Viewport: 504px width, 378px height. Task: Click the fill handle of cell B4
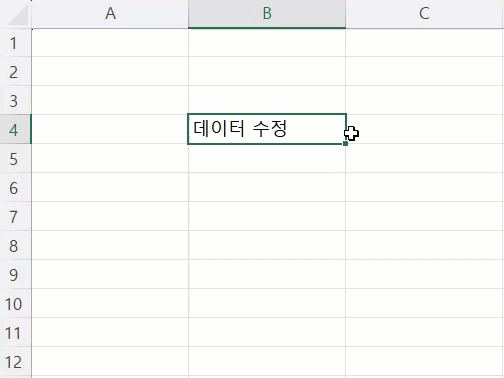[345, 143]
